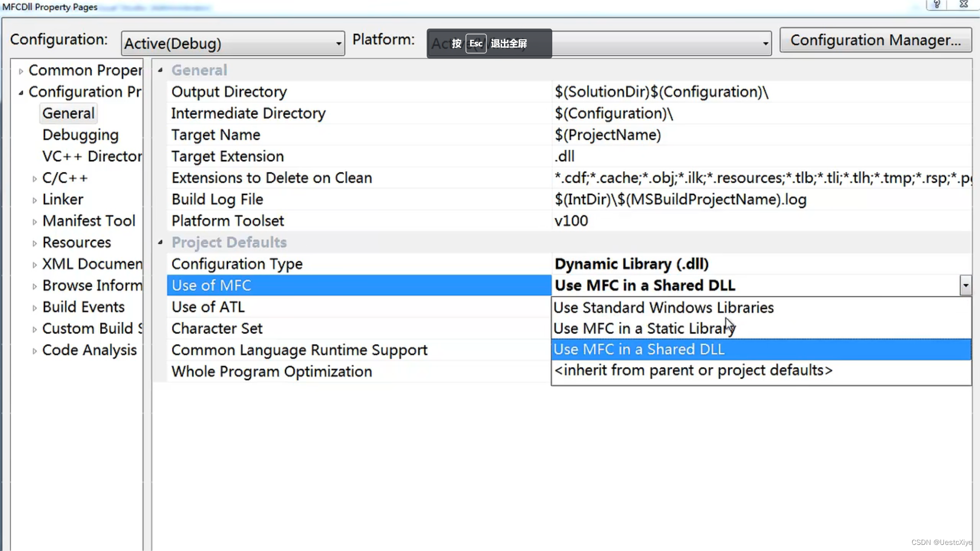Select the Debugging tree item

(80, 135)
